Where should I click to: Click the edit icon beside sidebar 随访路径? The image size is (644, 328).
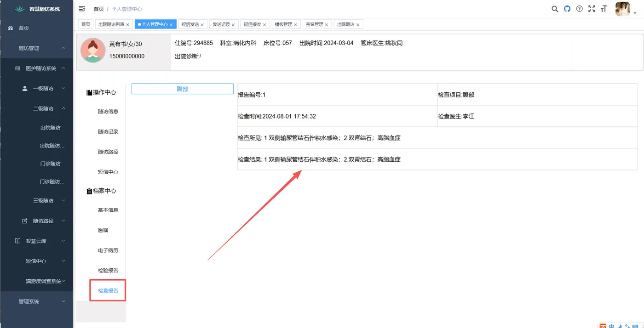[x=25, y=221]
